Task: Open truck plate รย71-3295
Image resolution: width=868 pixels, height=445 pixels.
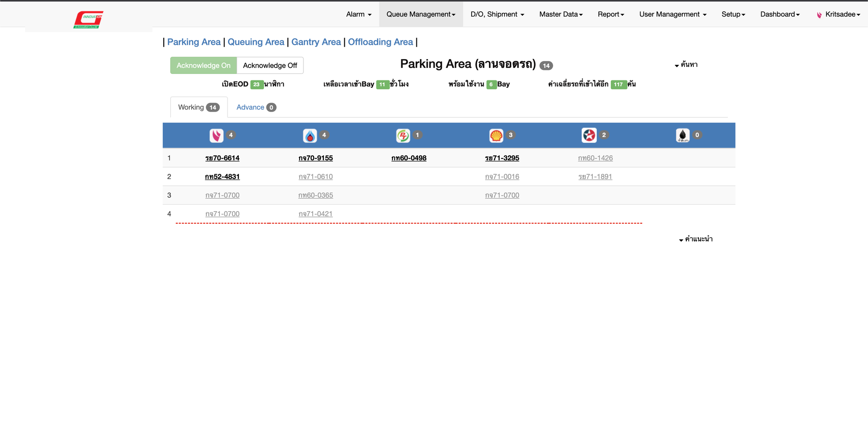Action: tap(502, 158)
